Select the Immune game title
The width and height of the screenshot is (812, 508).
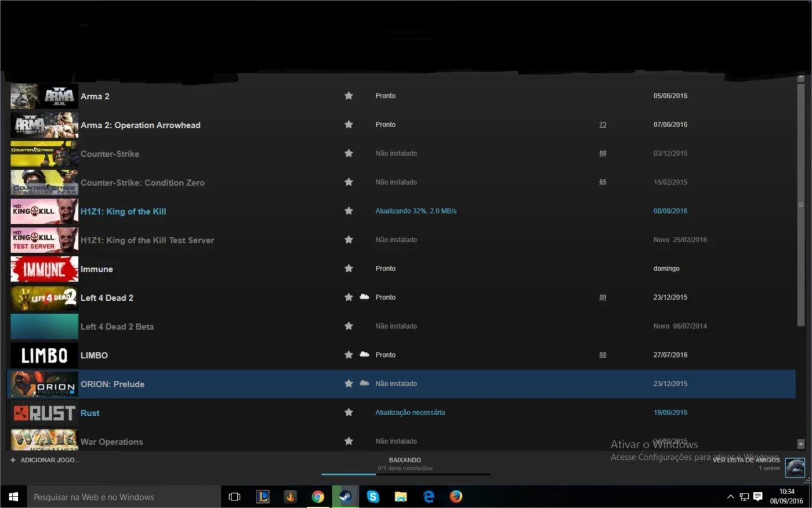[x=97, y=269]
